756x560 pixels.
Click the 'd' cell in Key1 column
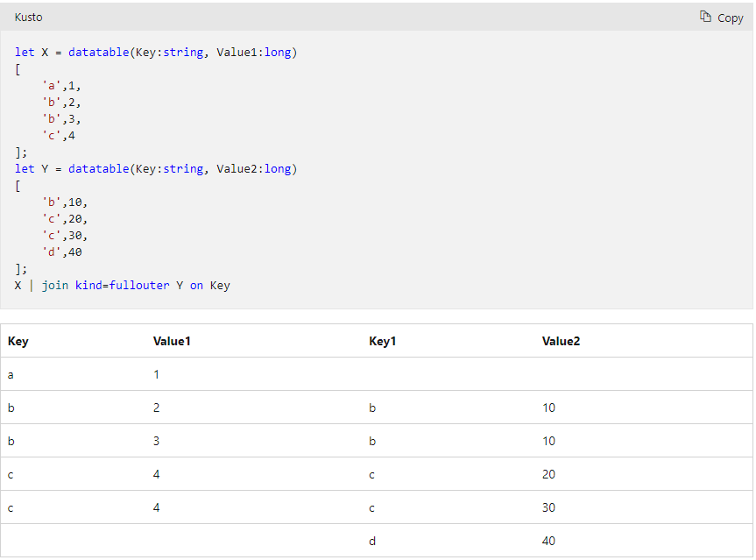(x=372, y=541)
